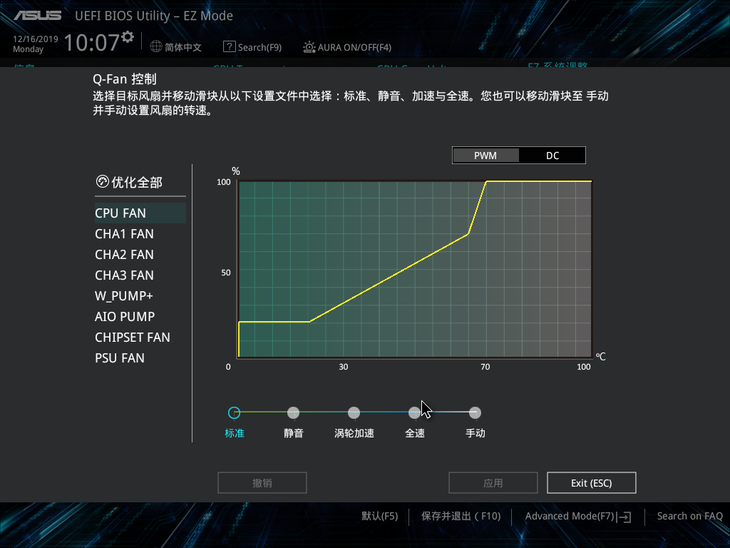Click the fan curve bend above 20%
730x548 pixels.
pyautogui.click(x=310, y=321)
